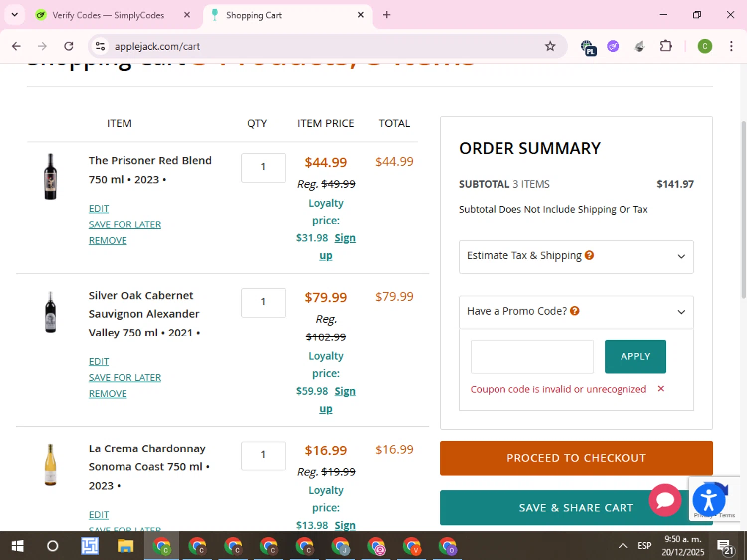This screenshot has height=560, width=747.
Task: Click the gray bird extension icon
Action: [639, 46]
